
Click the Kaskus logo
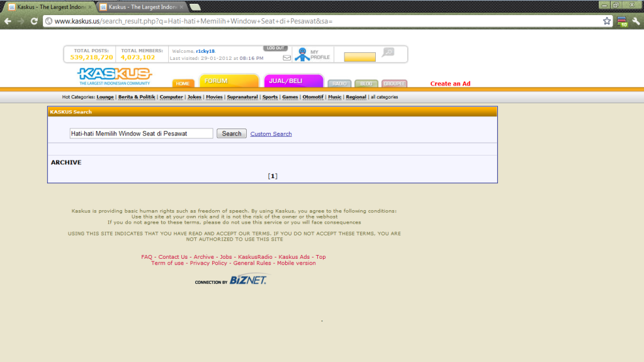[115, 76]
